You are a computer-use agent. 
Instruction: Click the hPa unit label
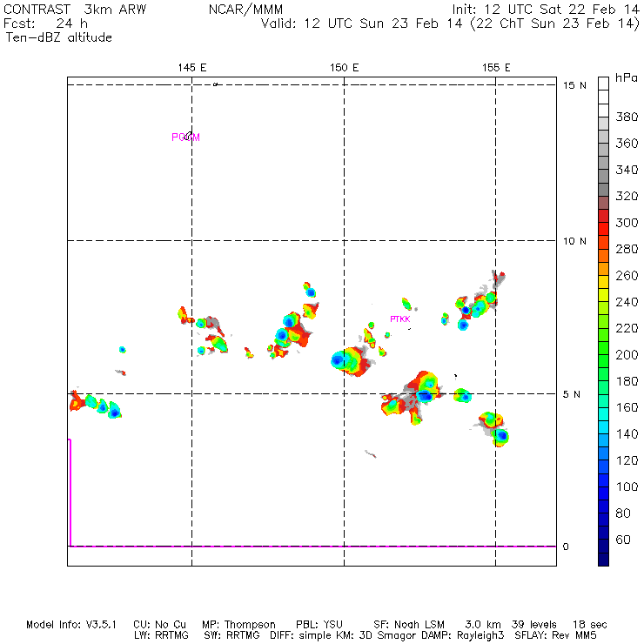(x=625, y=77)
